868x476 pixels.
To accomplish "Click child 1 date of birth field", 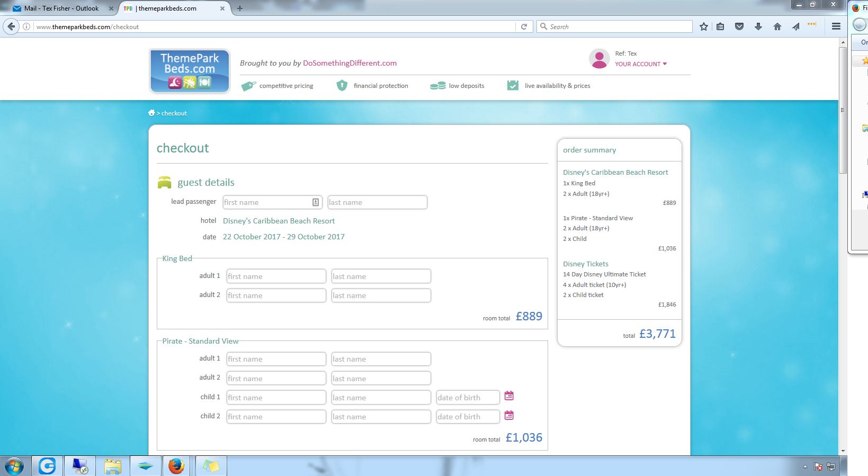I will click(468, 398).
